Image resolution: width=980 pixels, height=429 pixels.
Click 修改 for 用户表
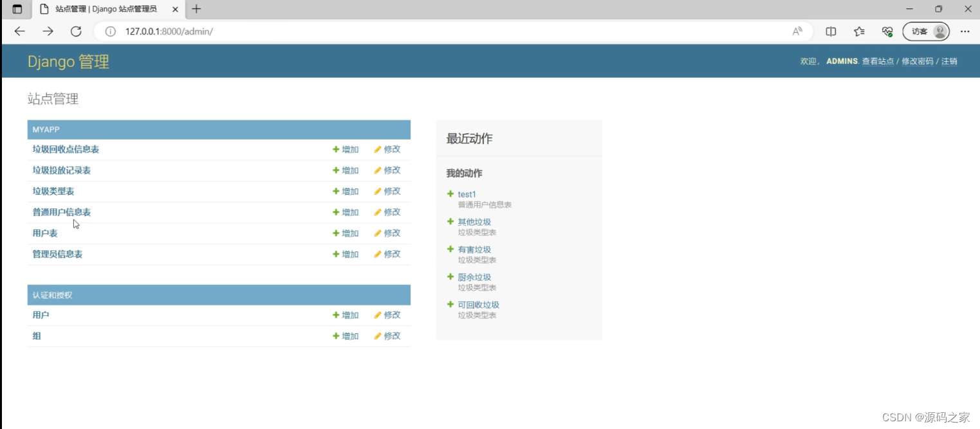[387, 233]
